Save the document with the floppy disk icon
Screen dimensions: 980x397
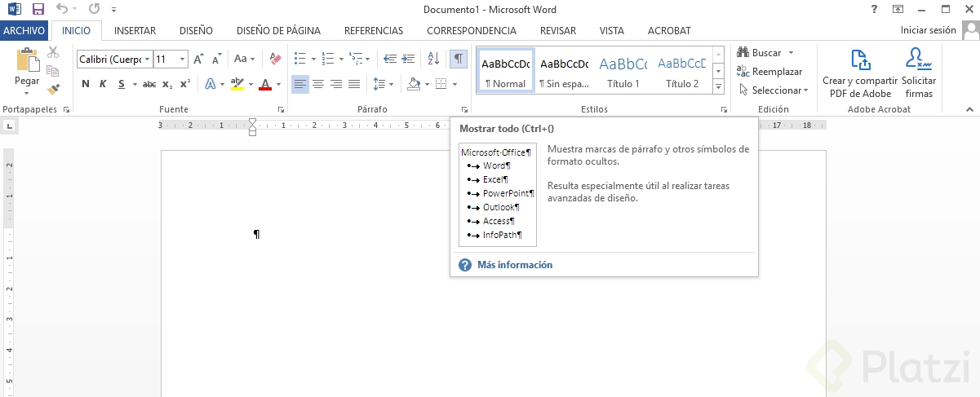[38, 10]
